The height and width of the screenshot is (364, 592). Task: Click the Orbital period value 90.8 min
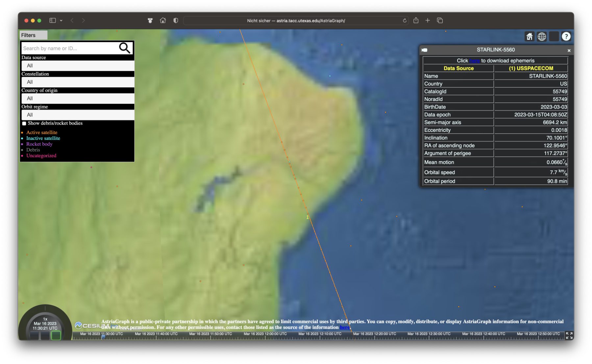tap(557, 181)
